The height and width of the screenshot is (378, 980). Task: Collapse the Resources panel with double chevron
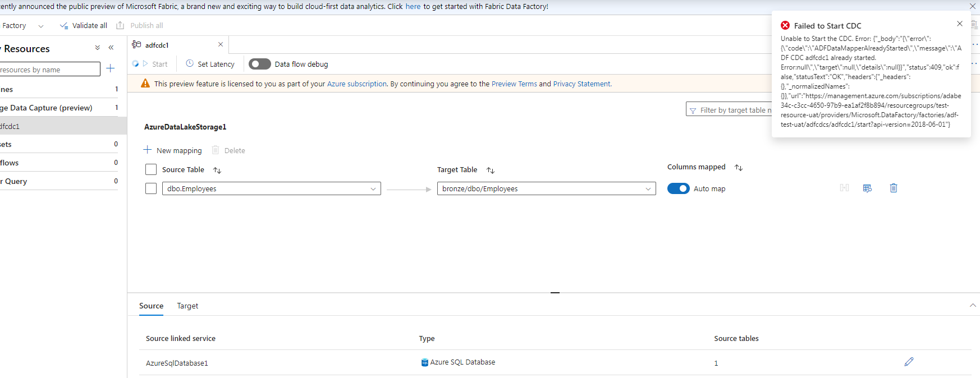click(x=111, y=48)
